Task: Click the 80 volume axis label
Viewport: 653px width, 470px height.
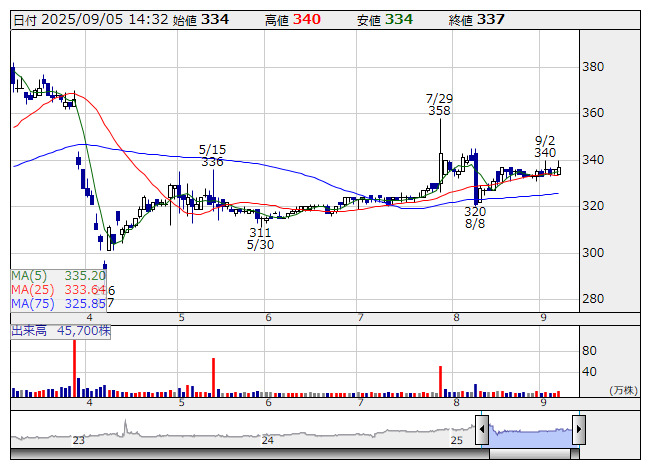Action: click(589, 351)
